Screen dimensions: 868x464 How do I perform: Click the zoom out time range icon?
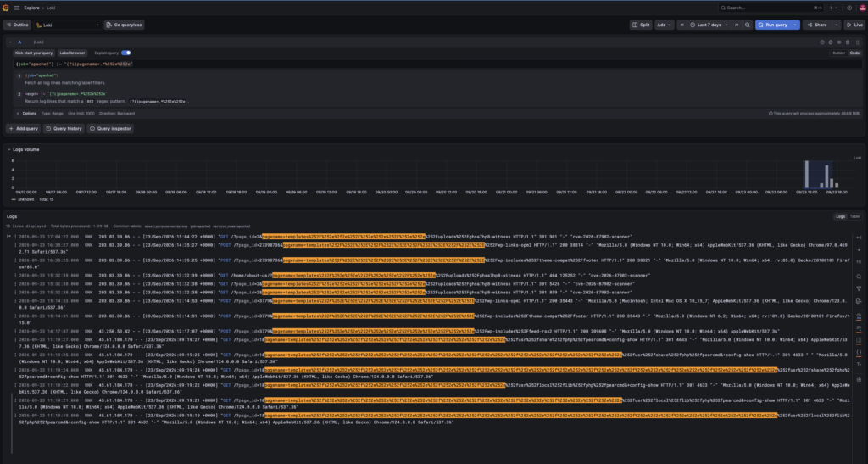[x=748, y=25]
